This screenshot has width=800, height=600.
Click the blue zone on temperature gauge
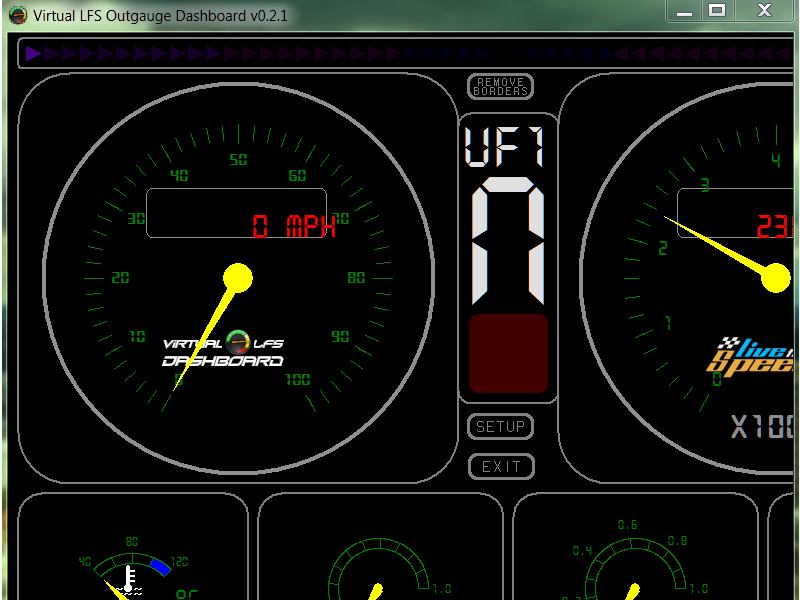(160, 567)
